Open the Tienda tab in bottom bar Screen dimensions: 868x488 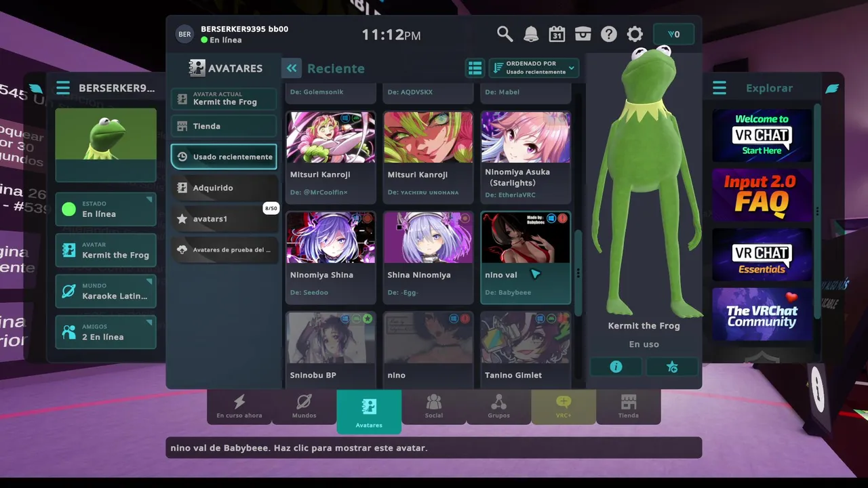coord(629,407)
